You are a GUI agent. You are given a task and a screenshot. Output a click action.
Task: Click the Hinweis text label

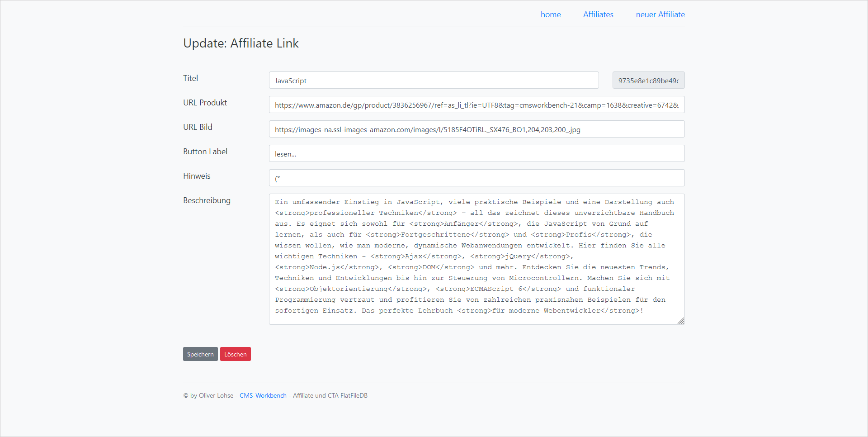click(197, 176)
